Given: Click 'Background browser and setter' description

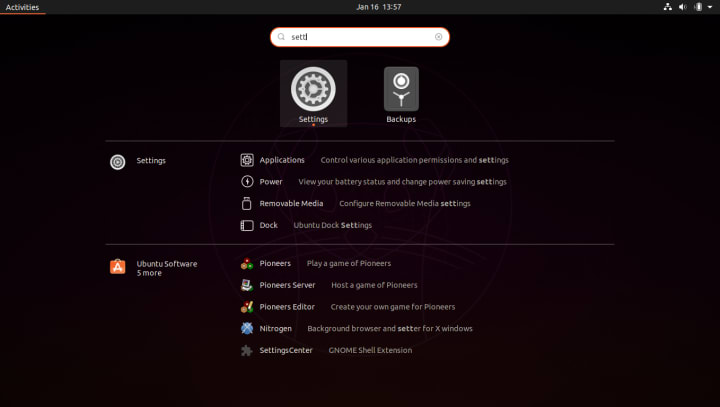Looking at the screenshot, I should 390,328.
